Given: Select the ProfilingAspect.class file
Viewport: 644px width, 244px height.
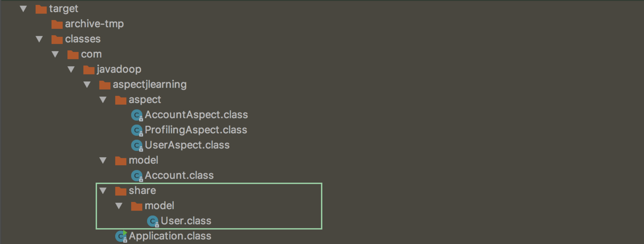Looking at the screenshot, I should click(196, 130).
